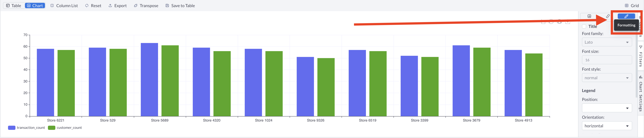The height and width of the screenshot is (138, 644).
Task: Open the link icon tab in side panel
Action: click(608, 16)
